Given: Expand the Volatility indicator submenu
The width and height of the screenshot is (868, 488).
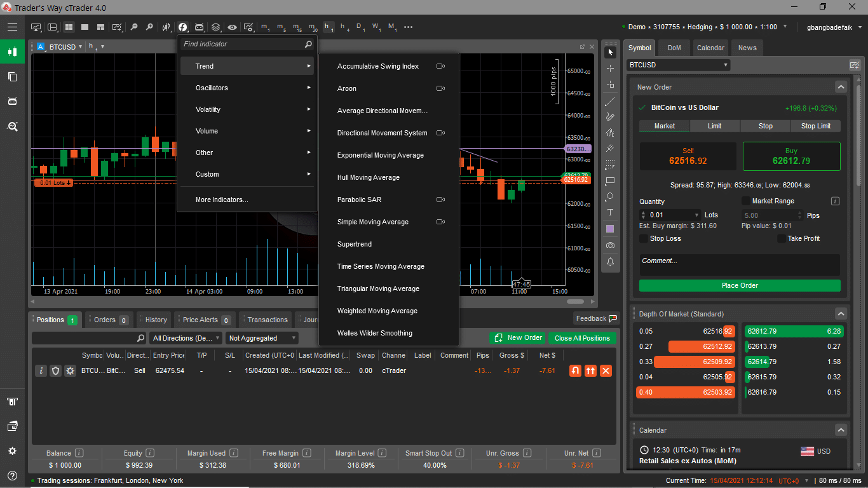Looking at the screenshot, I should (247, 109).
